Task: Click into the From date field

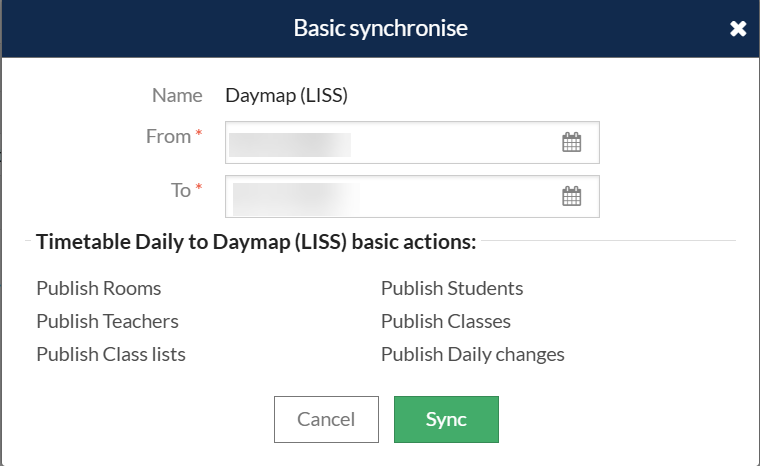Action: (390, 143)
